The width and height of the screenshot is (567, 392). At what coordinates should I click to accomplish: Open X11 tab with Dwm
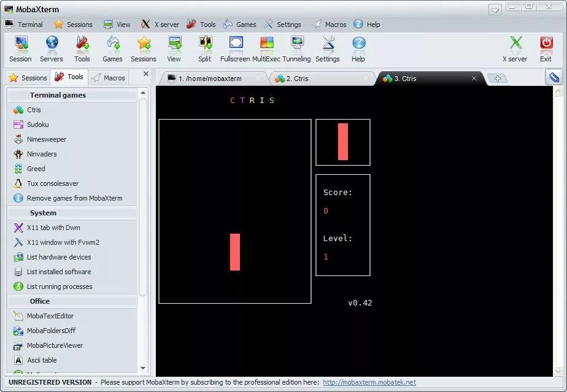[47, 228]
